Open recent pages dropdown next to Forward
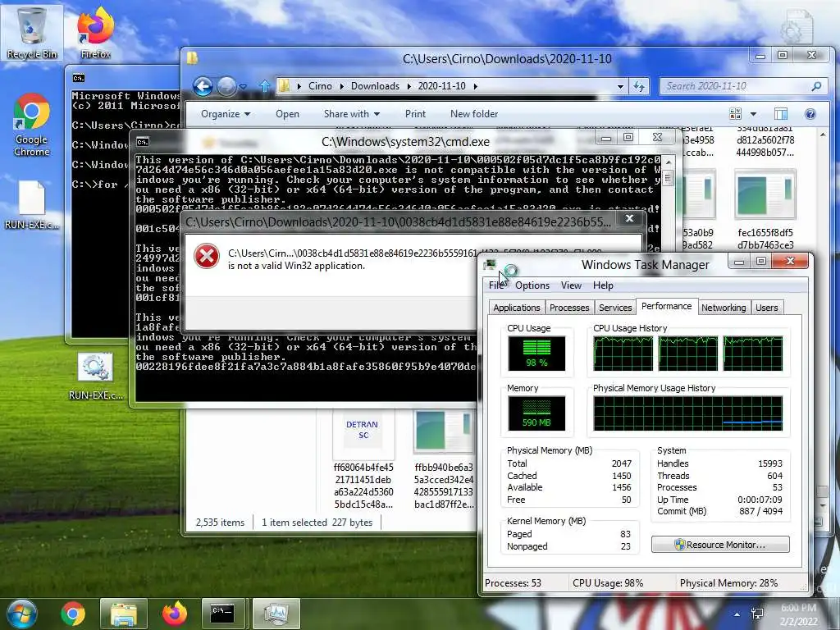 tap(243, 86)
